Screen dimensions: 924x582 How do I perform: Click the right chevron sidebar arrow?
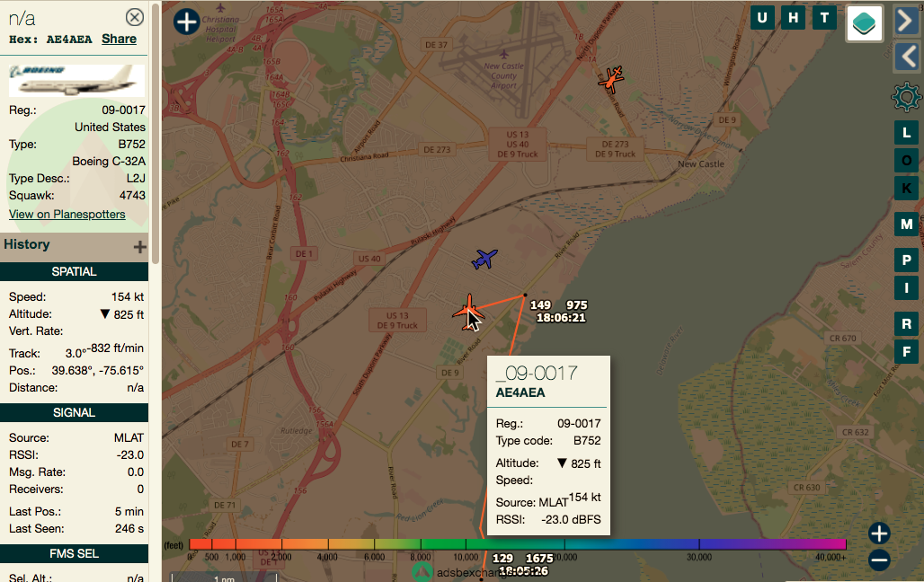pyautogui.click(x=906, y=21)
